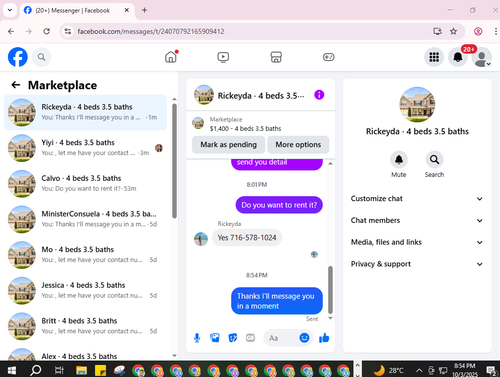This screenshot has width=500, height=377.
Task: Click chat header Rickeyda title
Action: (261, 96)
